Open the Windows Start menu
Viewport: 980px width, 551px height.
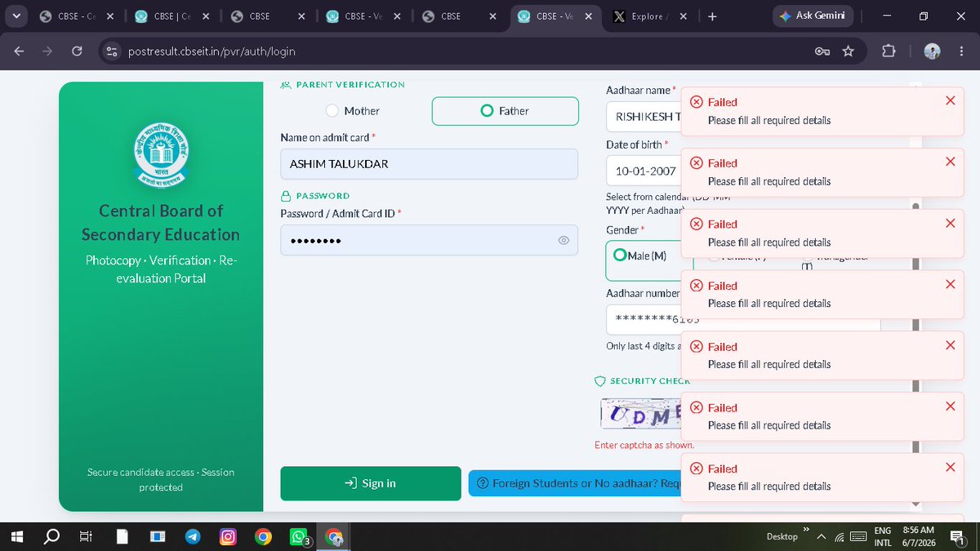(x=19, y=536)
